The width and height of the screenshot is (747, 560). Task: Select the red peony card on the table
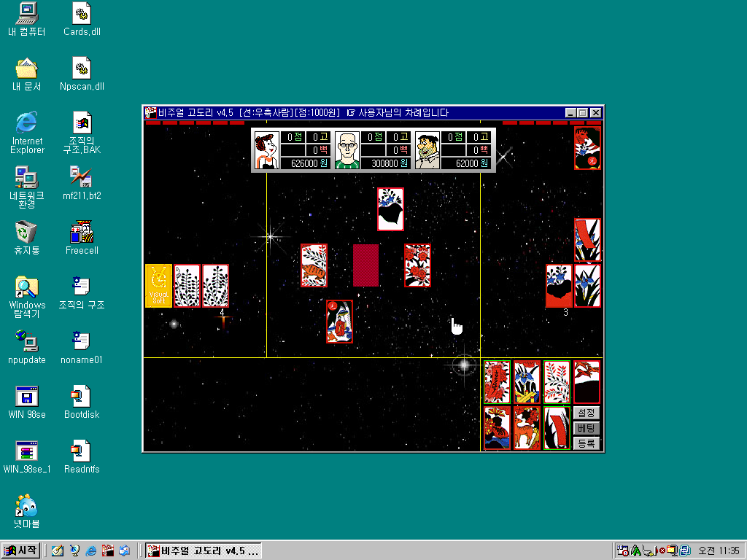click(x=417, y=265)
